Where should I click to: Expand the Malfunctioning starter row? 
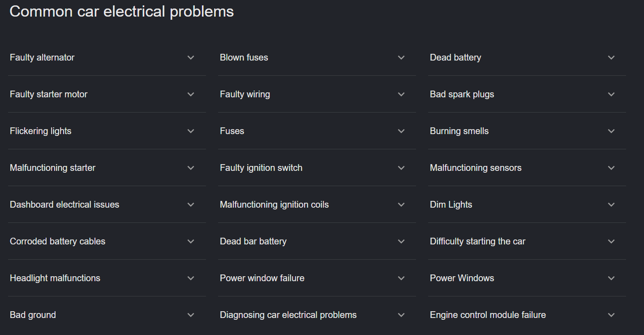[191, 168]
